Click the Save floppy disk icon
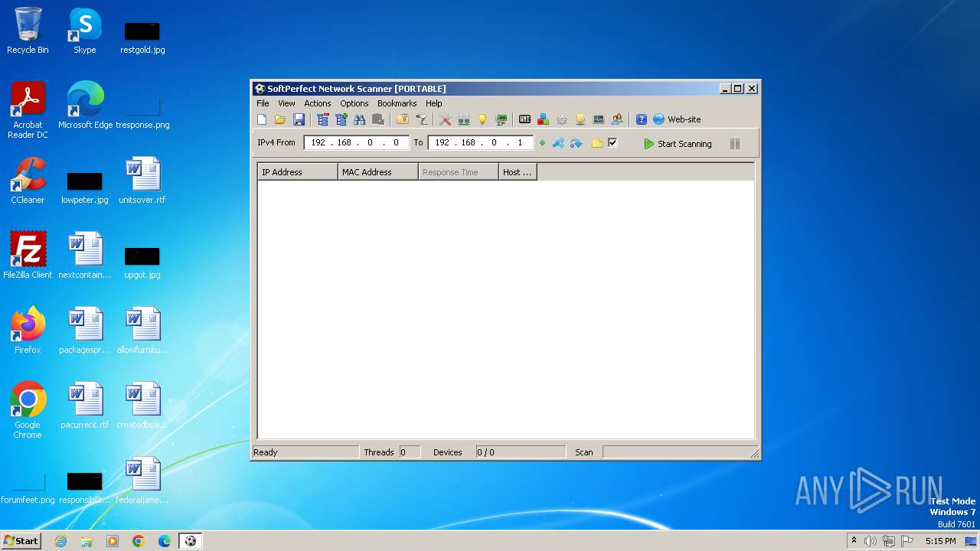 tap(299, 119)
